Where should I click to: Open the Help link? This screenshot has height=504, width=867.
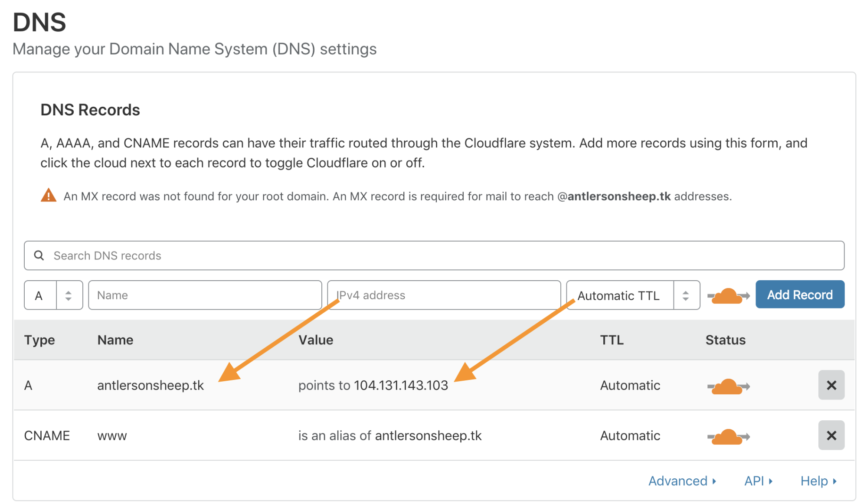(818, 481)
